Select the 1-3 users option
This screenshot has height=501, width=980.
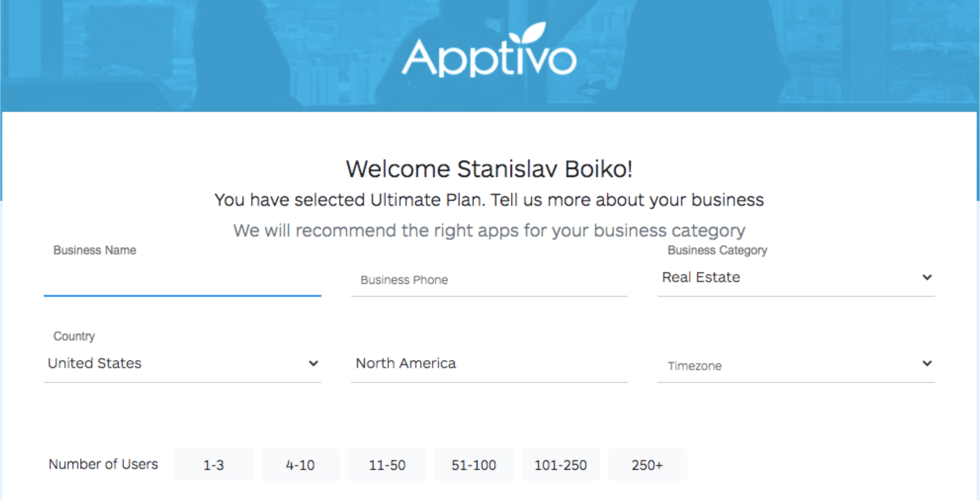(x=214, y=465)
